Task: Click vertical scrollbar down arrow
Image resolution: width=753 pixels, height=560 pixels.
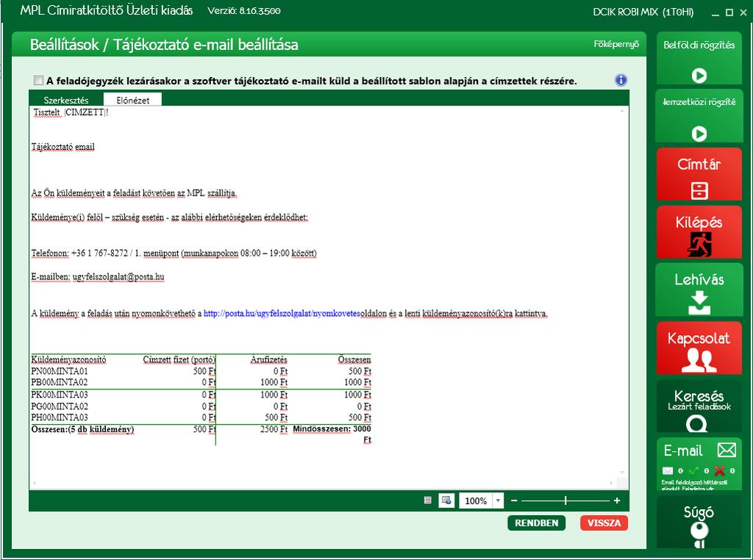Action: [x=622, y=473]
